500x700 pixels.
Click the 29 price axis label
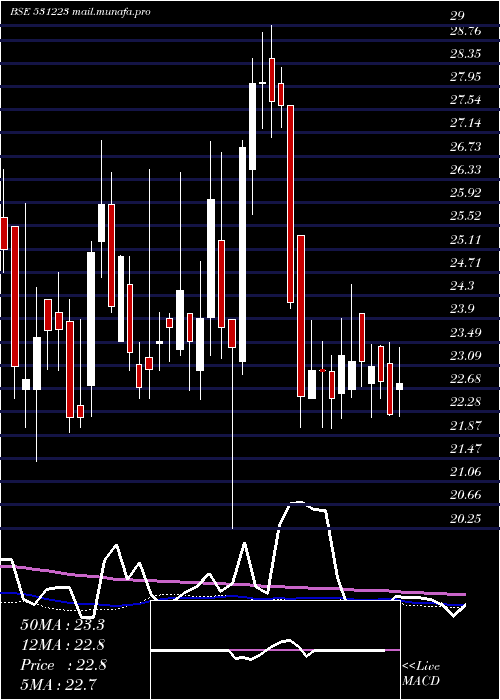pyautogui.click(x=457, y=16)
